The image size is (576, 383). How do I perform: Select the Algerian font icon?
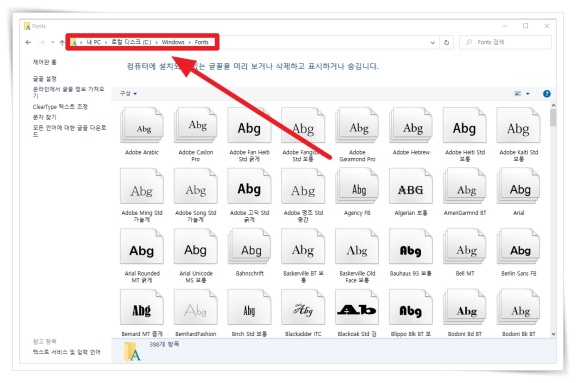(x=411, y=186)
